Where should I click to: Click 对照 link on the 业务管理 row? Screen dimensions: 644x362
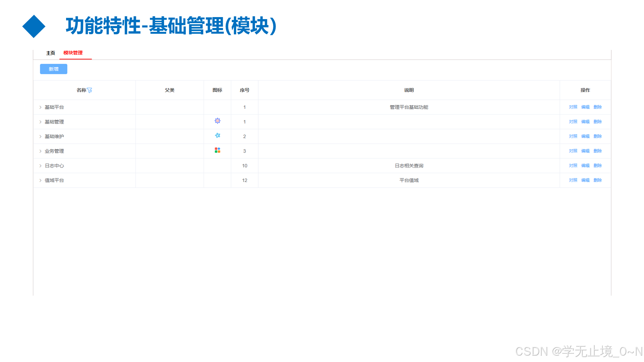point(573,151)
